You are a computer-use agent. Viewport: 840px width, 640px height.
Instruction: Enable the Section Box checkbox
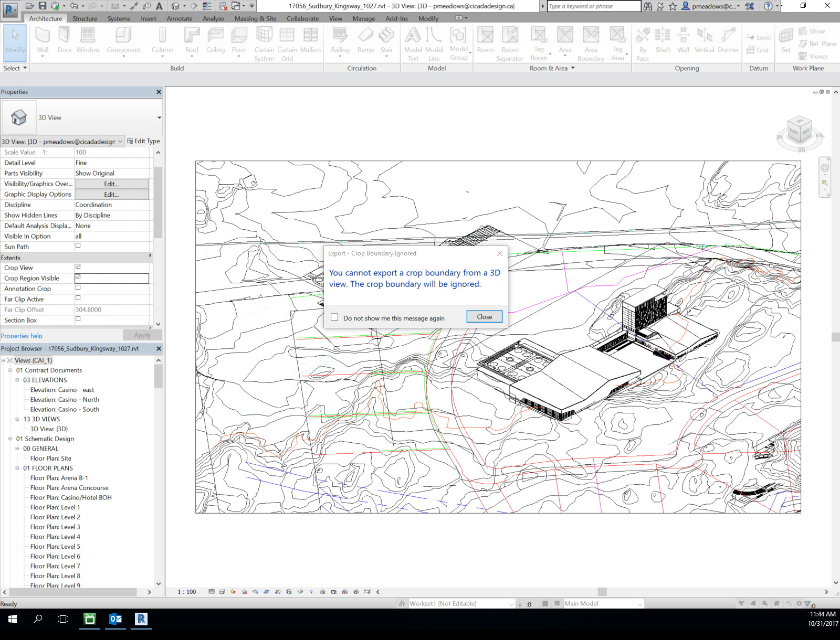pos(78,319)
